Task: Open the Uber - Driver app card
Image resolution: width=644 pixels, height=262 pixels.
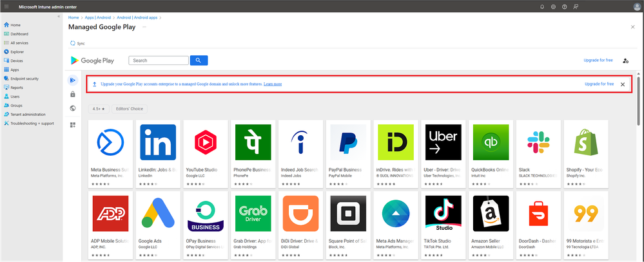Action: (443, 154)
